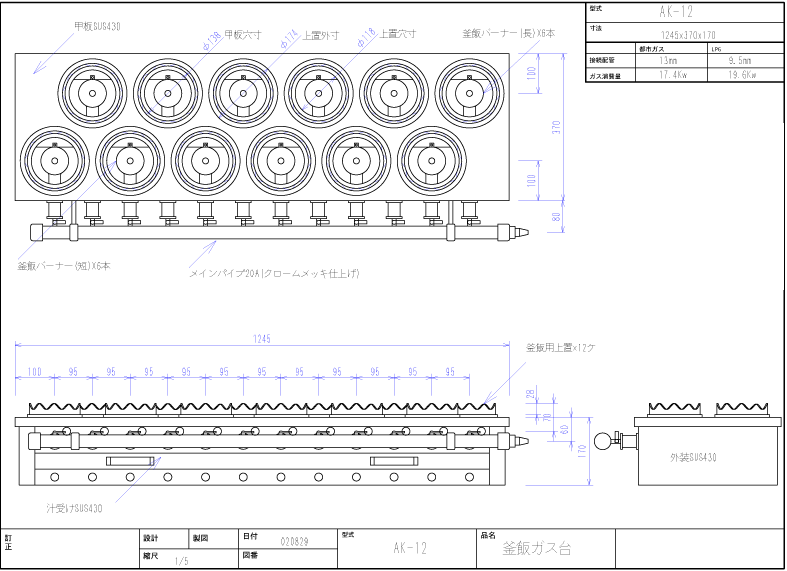The width and height of the screenshot is (787, 571).
Task: Select the right handle slot on front view
Action: click(x=393, y=460)
